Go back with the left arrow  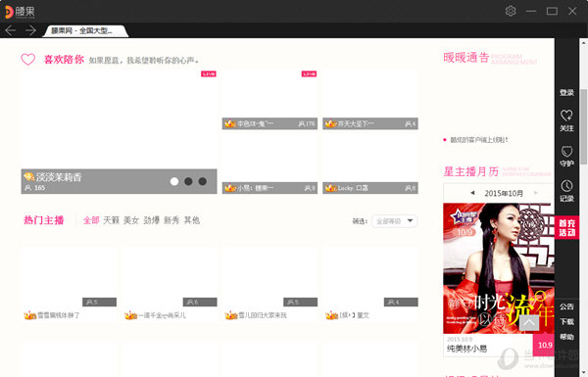(10, 30)
